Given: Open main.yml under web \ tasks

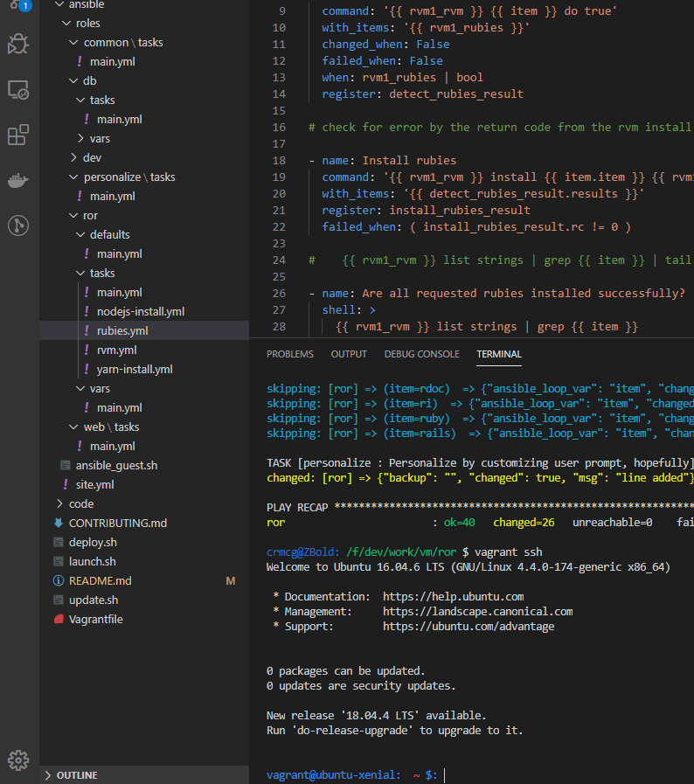Looking at the screenshot, I should tap(113, 446).
